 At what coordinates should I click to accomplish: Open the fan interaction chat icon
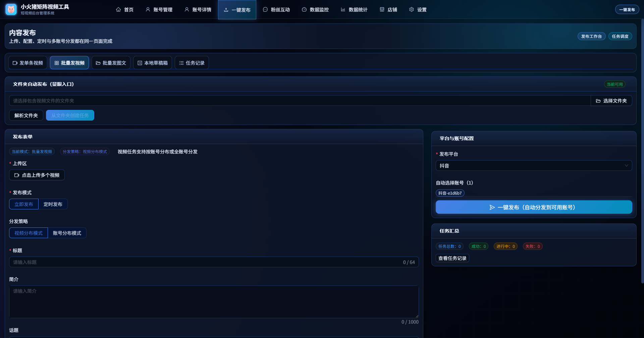(265, 10)
